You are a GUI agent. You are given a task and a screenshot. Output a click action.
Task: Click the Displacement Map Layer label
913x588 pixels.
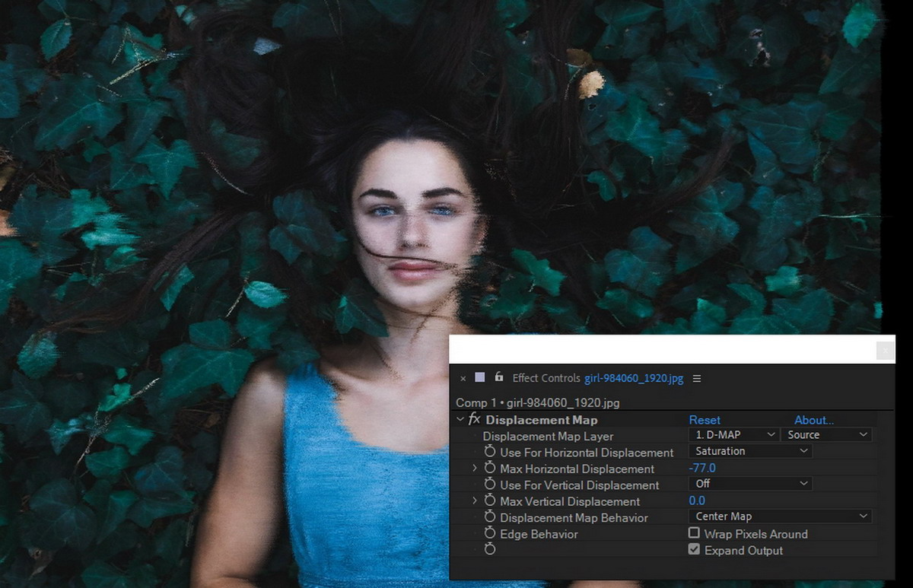[548, 437]
